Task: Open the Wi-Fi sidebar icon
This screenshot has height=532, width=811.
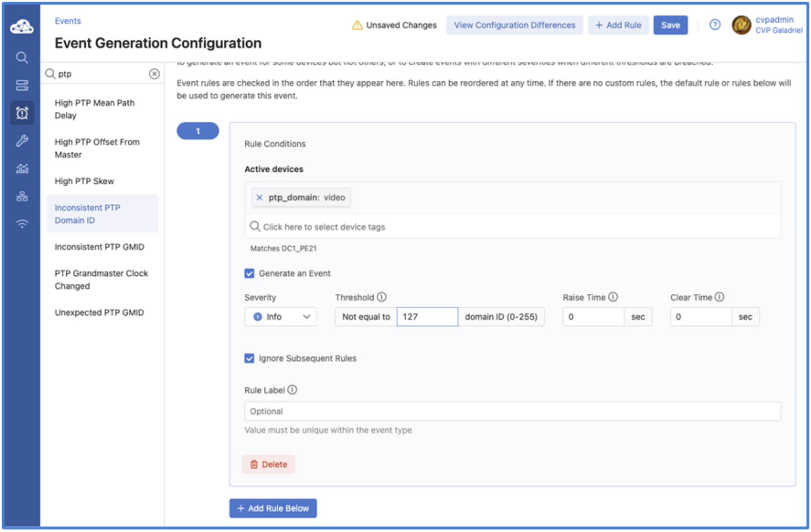Action: [x=22, y=224]
